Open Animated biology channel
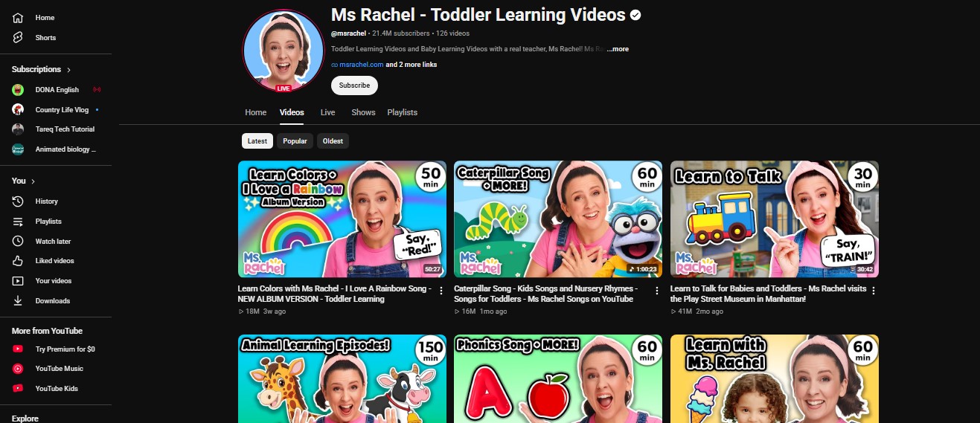980x423 pixels. point(65,149)
